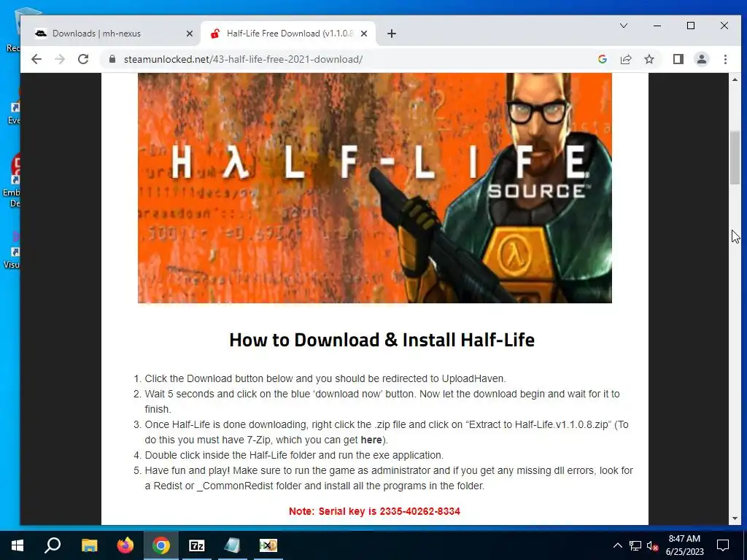The width and height of the screenshot is (747, 560).
Task: Click the muted volume tray icon
Action: pyautogui.click(x=652, y=545)
